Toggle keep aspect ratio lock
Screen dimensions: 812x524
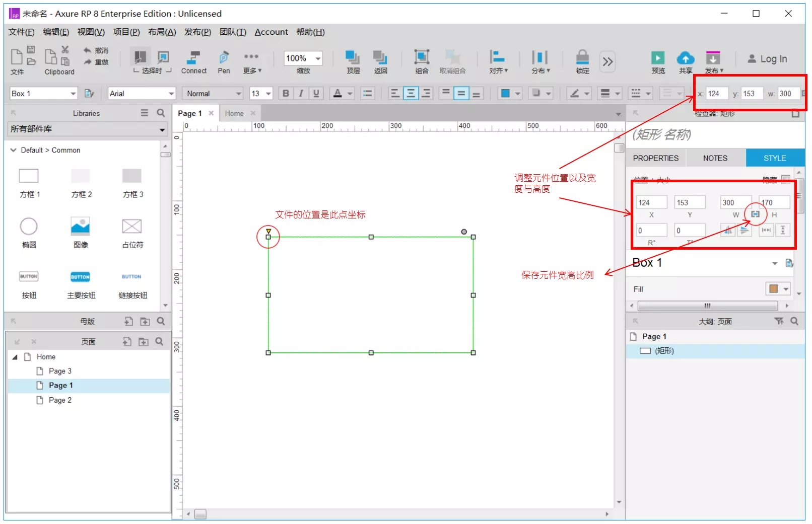(755, 214)
